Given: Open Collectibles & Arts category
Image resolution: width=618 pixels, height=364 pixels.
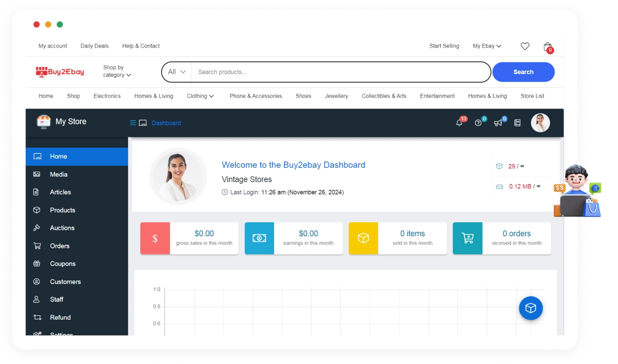Looking at the screenshot, I should point(384,96).
